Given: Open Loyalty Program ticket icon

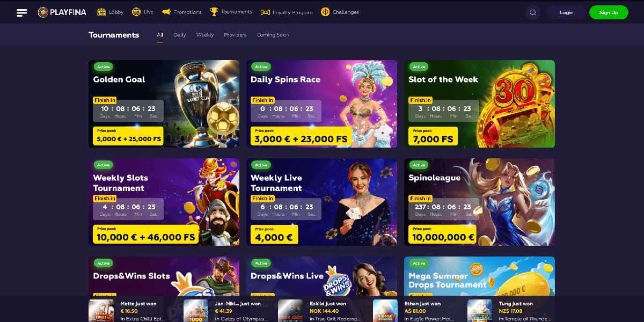Looking at the screenshot, I should 265,12.
